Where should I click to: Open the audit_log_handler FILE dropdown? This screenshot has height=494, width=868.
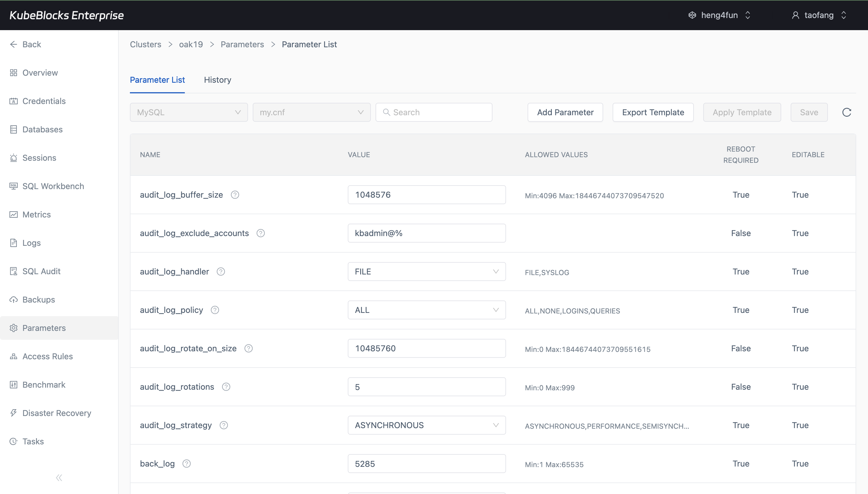click(427, 272)
